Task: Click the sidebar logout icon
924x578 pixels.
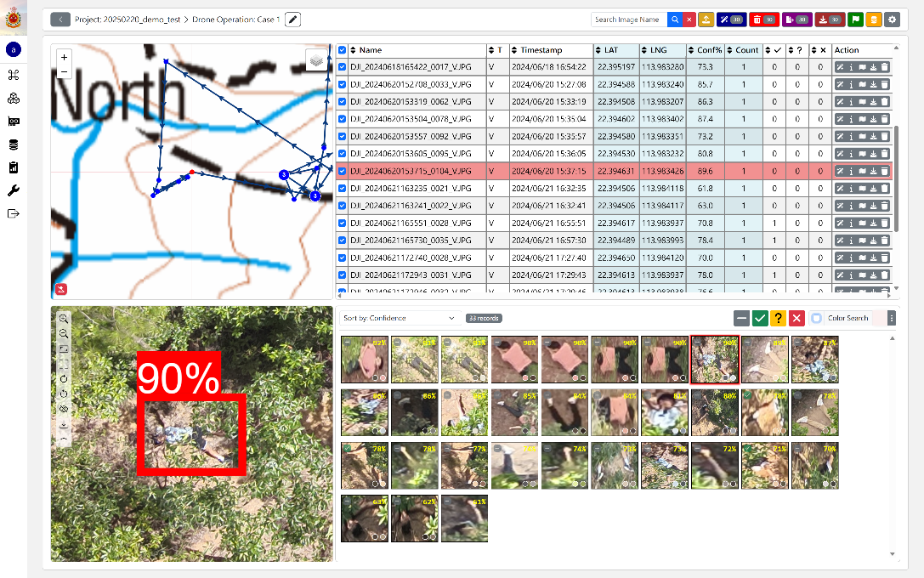Action: coord(13,213)
